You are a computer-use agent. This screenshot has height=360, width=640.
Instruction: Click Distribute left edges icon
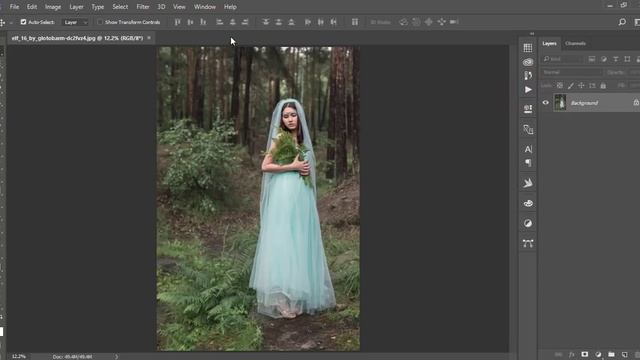pyautogui.click(x=308, y=22)
